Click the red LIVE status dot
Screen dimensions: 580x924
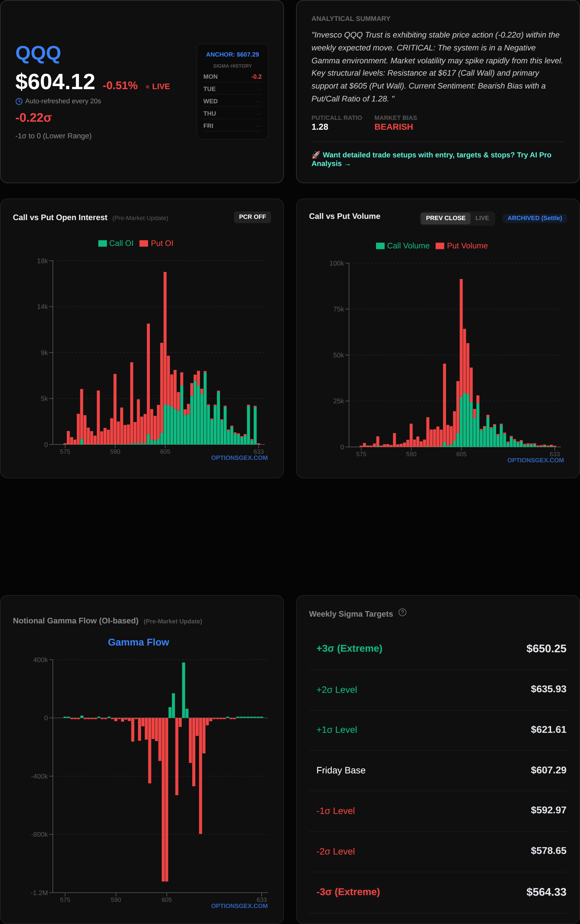(x=148, y=87)
